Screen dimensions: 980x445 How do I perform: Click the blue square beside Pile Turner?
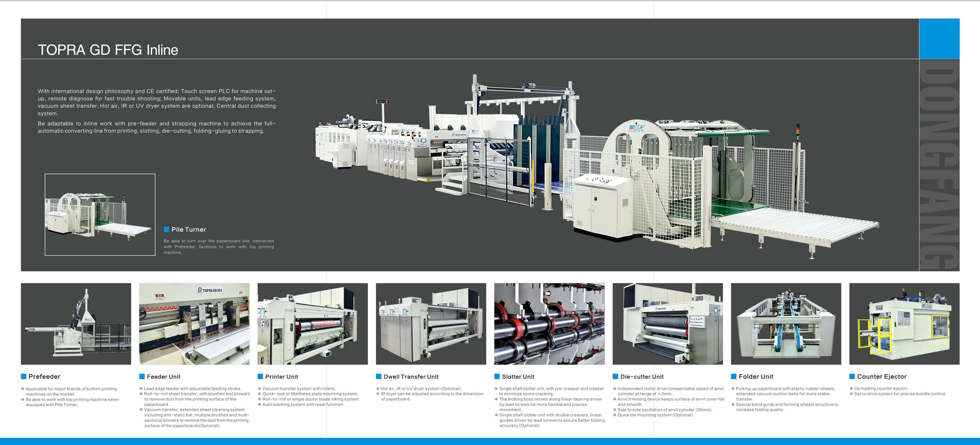click(166, 229)
